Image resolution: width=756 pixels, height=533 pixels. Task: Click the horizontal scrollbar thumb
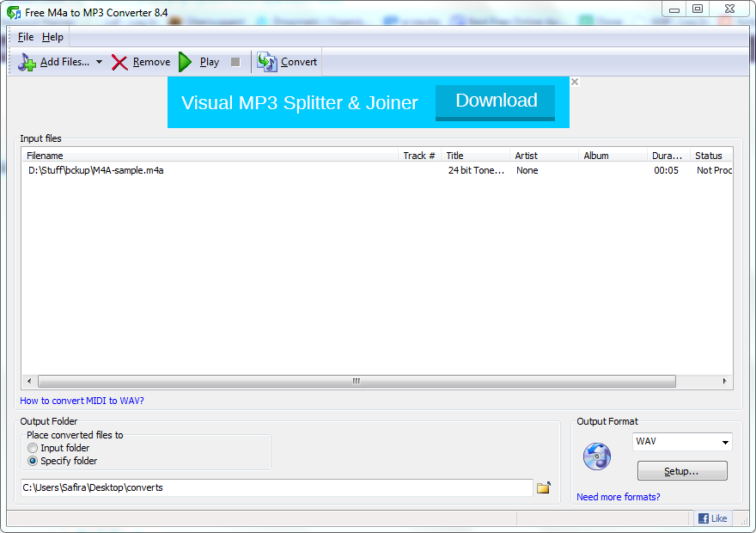357,381
